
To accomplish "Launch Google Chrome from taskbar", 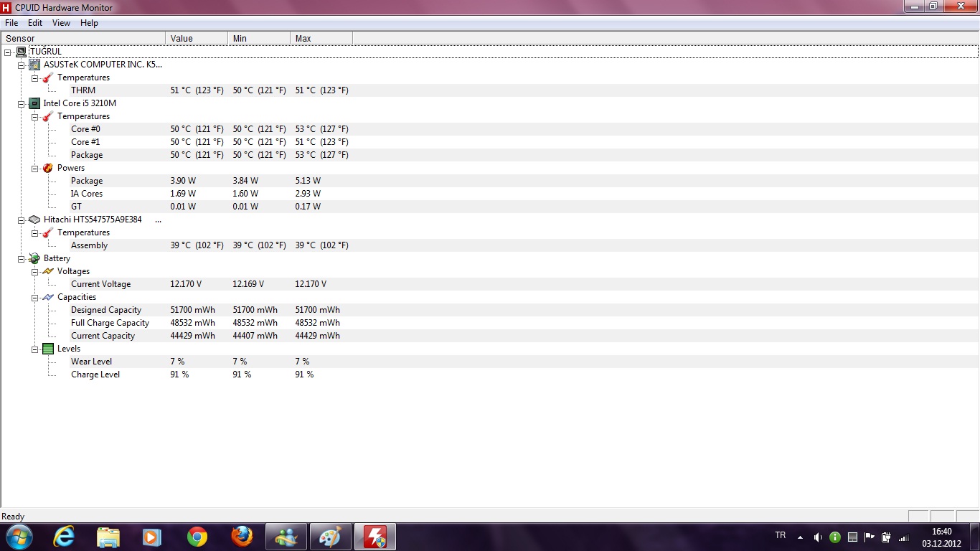I will click(x=197, y=537).
